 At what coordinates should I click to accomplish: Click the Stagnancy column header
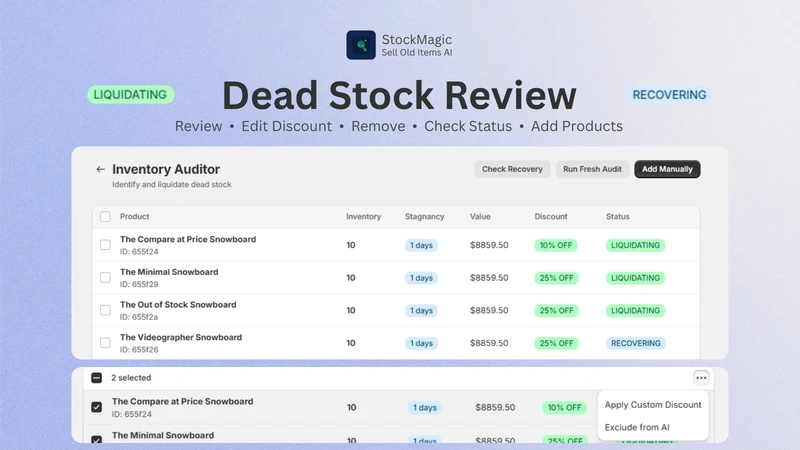point(424,216)
